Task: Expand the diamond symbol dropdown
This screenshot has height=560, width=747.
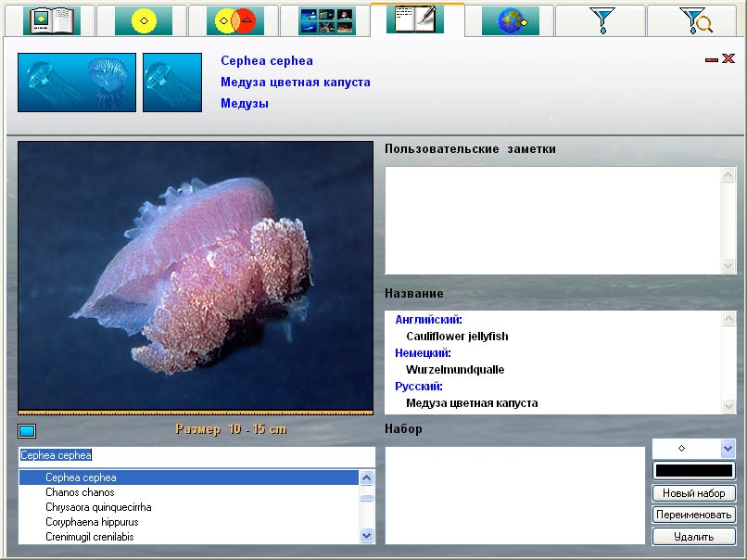Action: pyautogui.click(x=728, y=449)
